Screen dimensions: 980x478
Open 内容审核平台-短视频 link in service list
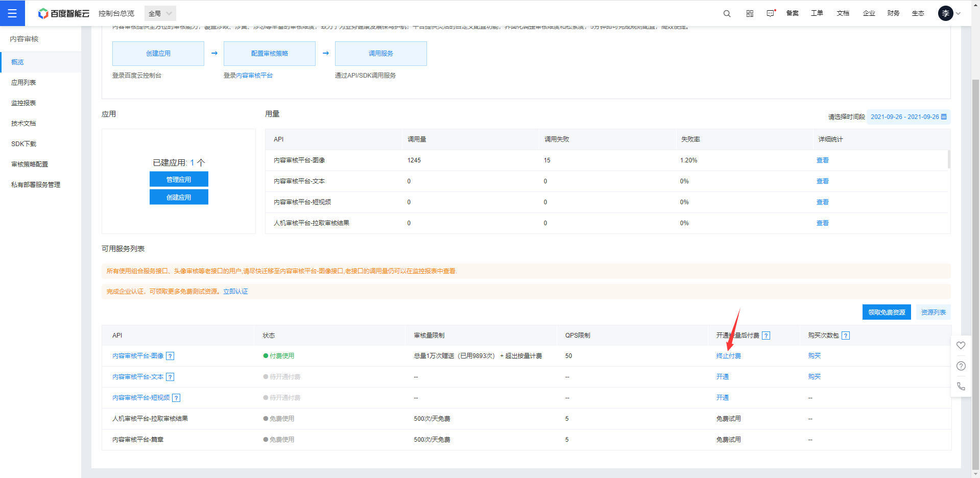pos(141,398)
